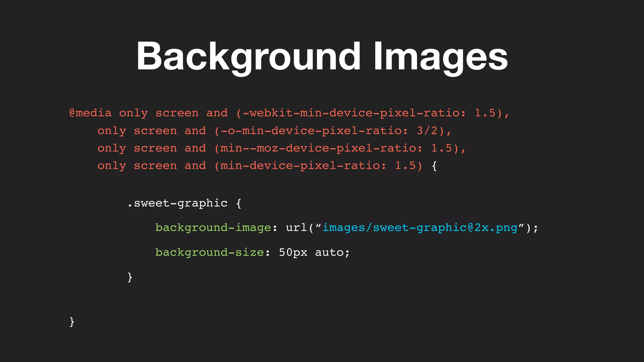Click the 'url(' function text
The image size is (644, 362).
(x=300, y=228)
